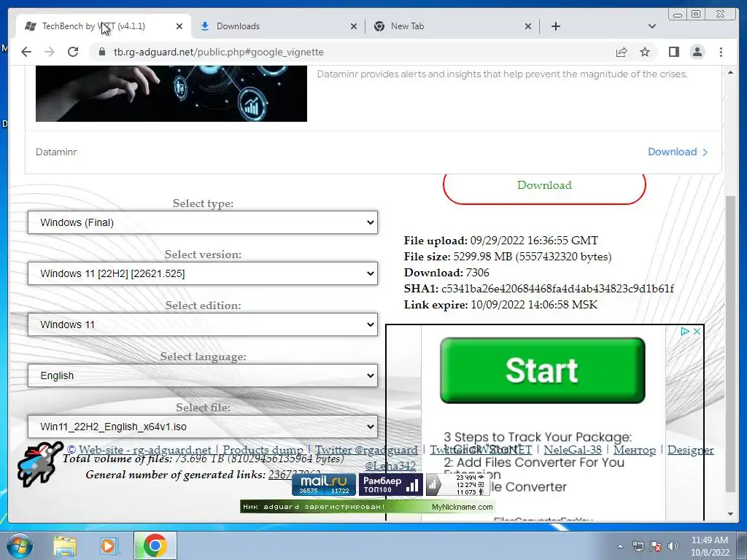Open the @Leha342 link
The image size is (747, 560).
[x=390, y=466]
